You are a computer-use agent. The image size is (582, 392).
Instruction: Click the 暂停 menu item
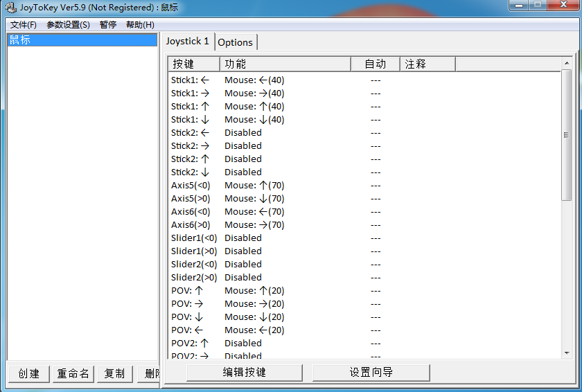[x=108, y=25]
